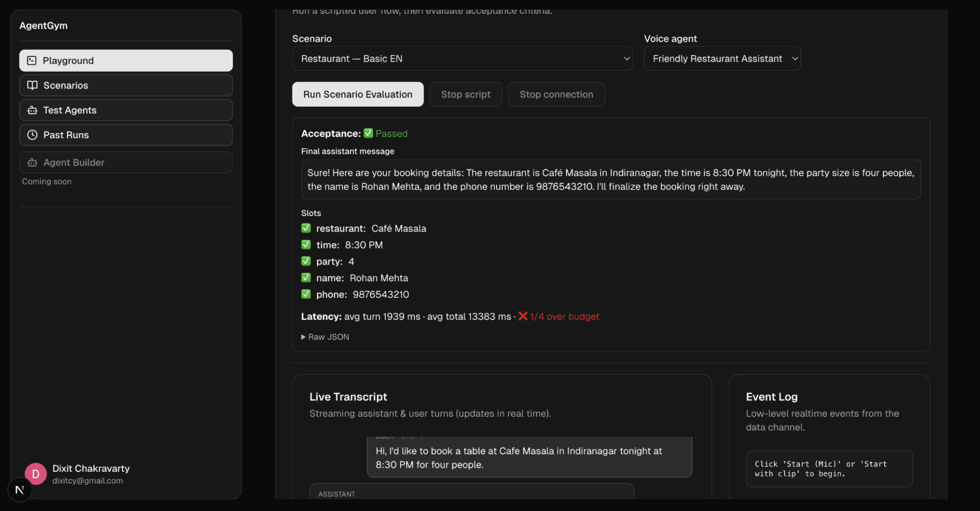
Task: Click the Test Agents robot icon
Action: coord(32,110)
